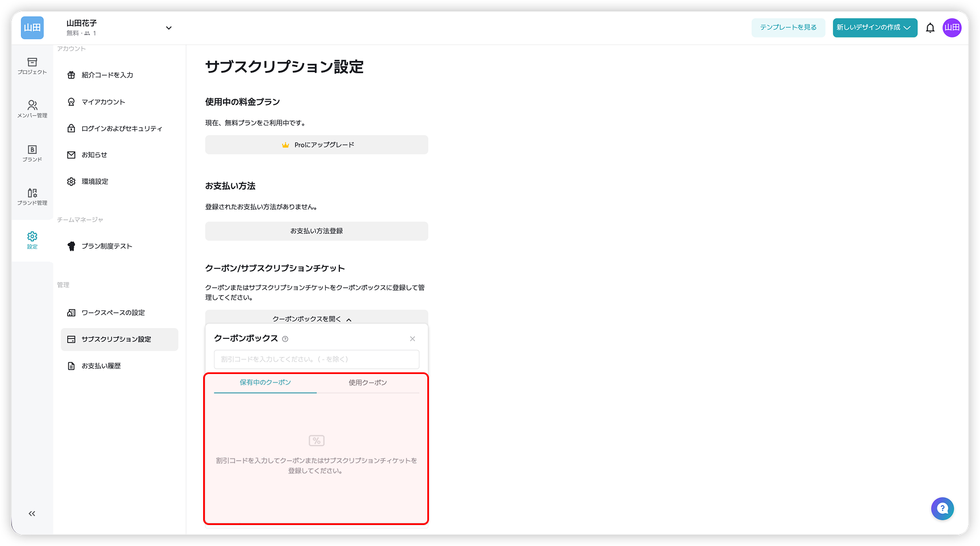Click the floating help question-mark button
The height and width of the screenshot is (546, 980).
943,509
